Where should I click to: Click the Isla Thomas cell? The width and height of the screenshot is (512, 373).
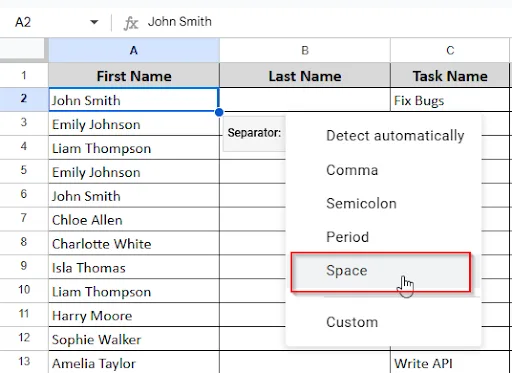(134, 267)
